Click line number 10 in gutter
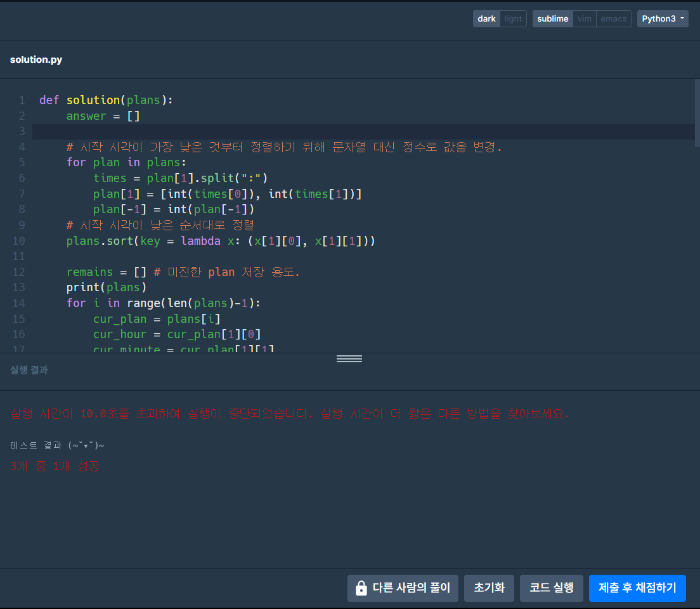The image size is (700, 609). [x=19, y=241]
